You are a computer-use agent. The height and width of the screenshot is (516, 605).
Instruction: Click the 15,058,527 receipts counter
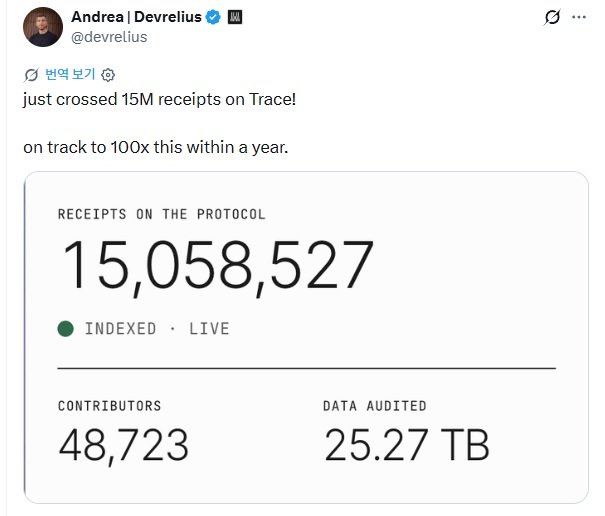(216, 266)
